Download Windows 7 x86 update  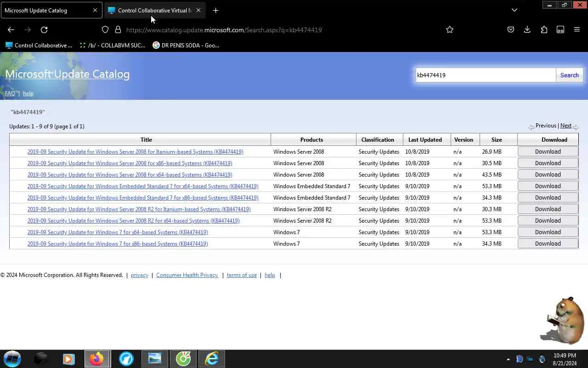point(548,243)
